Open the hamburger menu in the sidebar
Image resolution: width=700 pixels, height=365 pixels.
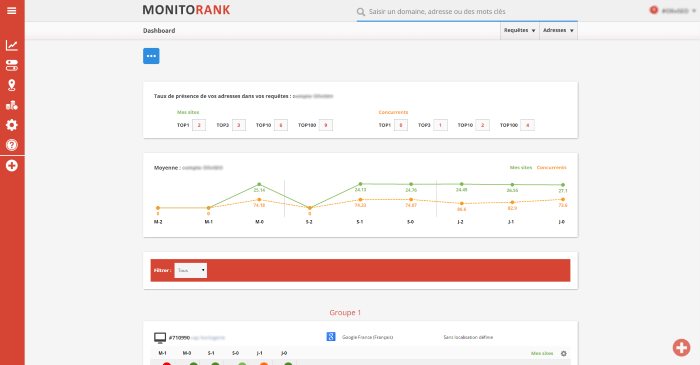tap(12, 10)
